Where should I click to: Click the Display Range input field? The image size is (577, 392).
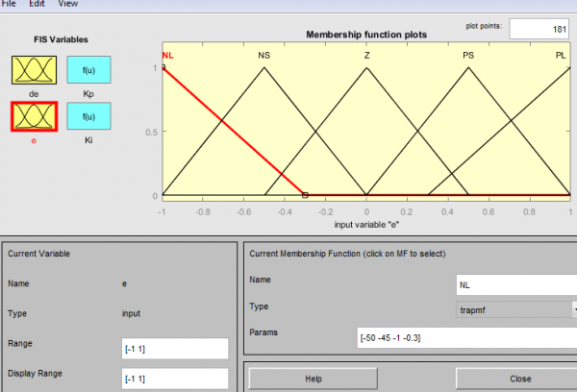(175, 379)
